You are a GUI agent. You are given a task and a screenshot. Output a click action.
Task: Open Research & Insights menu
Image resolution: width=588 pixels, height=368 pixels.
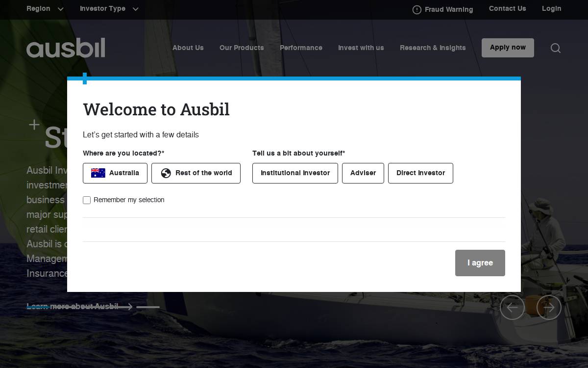tap(433, 48)
